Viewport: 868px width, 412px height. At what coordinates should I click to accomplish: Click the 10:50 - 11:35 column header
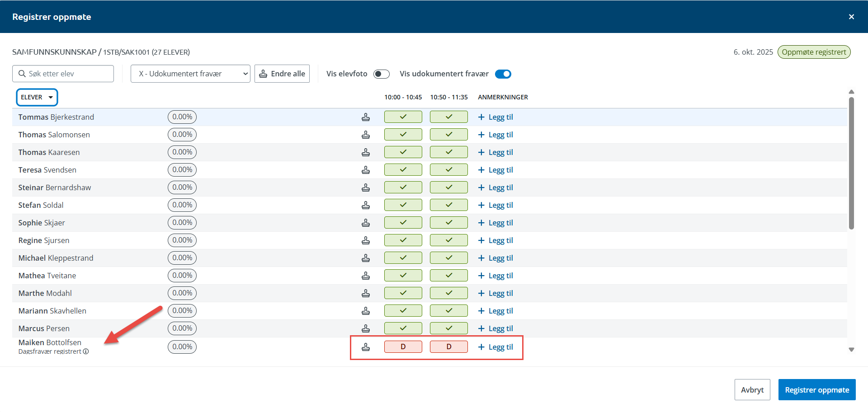449,97
